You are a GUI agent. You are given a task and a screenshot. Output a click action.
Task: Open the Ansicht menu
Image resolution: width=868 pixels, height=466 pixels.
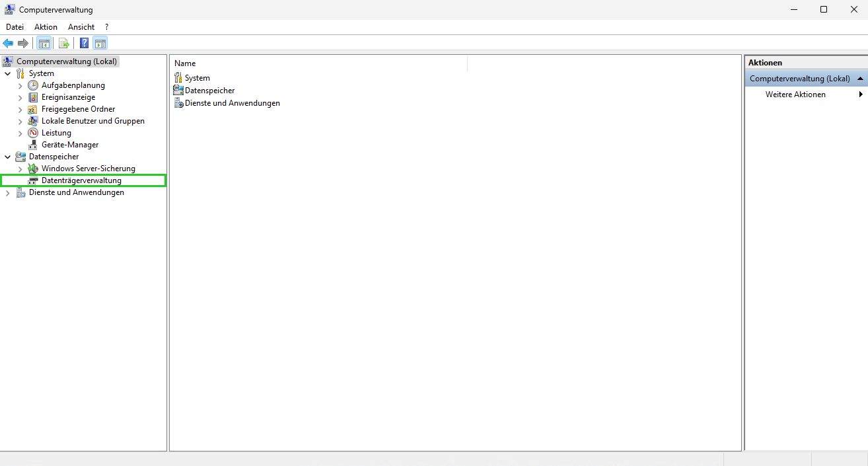coord(81,27)
